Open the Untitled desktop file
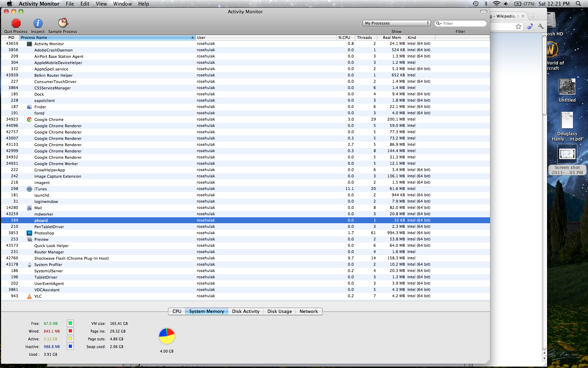 [x=567, y=90]
